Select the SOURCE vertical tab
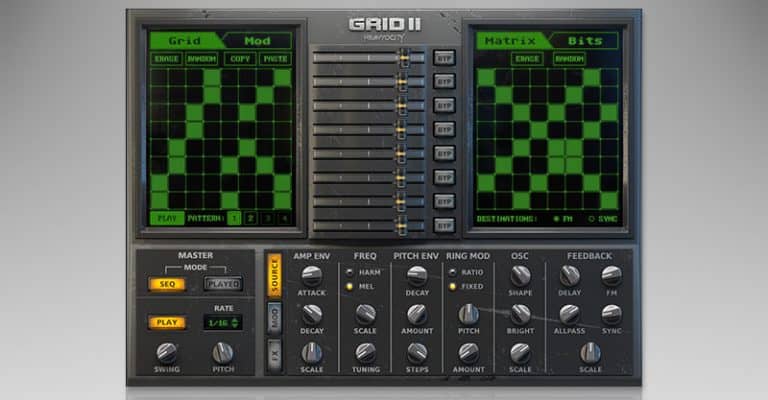 (274, 276)
